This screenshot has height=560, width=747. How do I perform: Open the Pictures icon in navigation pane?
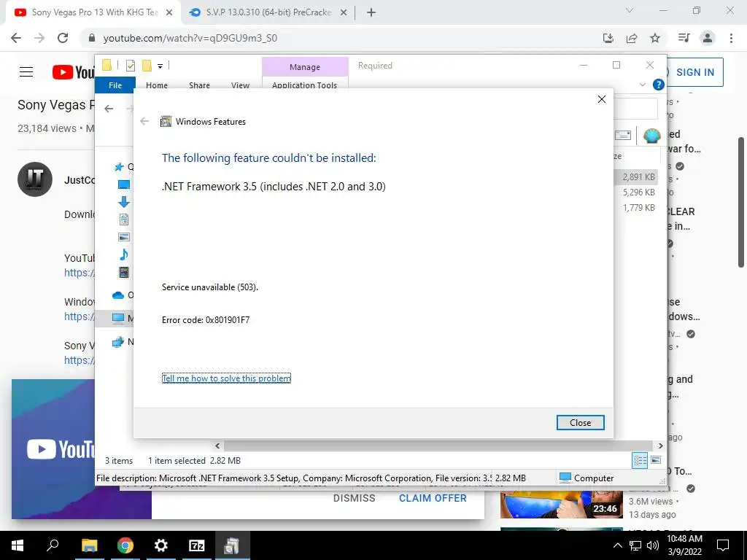point(124,237)
